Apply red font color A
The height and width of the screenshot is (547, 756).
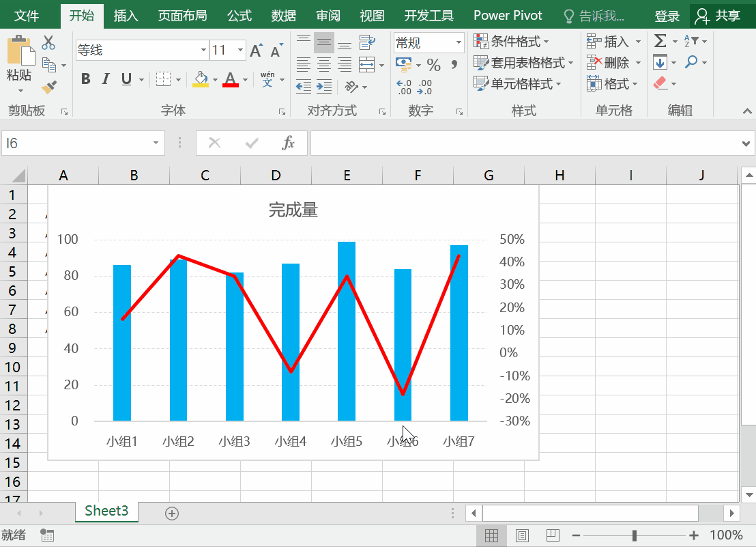coord(231,79)
